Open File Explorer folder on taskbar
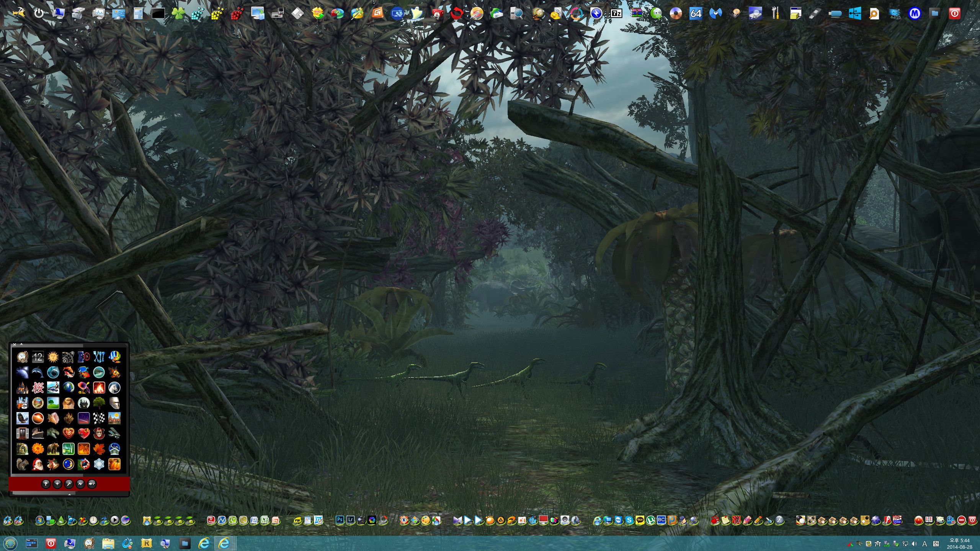The height and width of the screenshot is (551, 980). click(x=108, y=543)
